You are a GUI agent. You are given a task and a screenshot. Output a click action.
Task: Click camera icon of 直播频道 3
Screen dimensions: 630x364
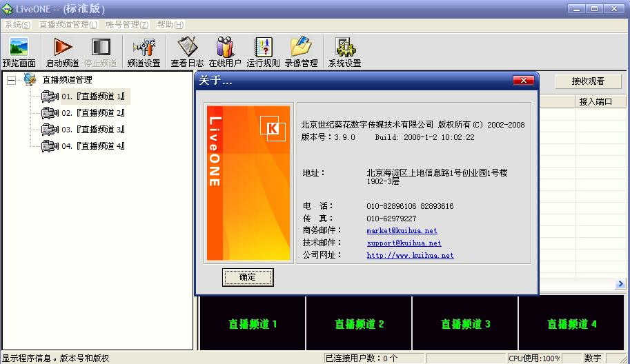(x=50, y=130)
